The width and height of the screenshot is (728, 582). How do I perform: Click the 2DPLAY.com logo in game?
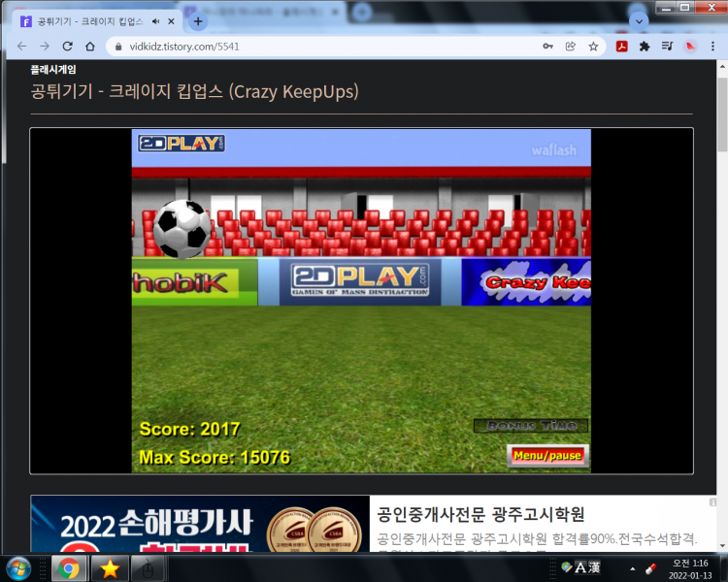[x=182, y=144]
